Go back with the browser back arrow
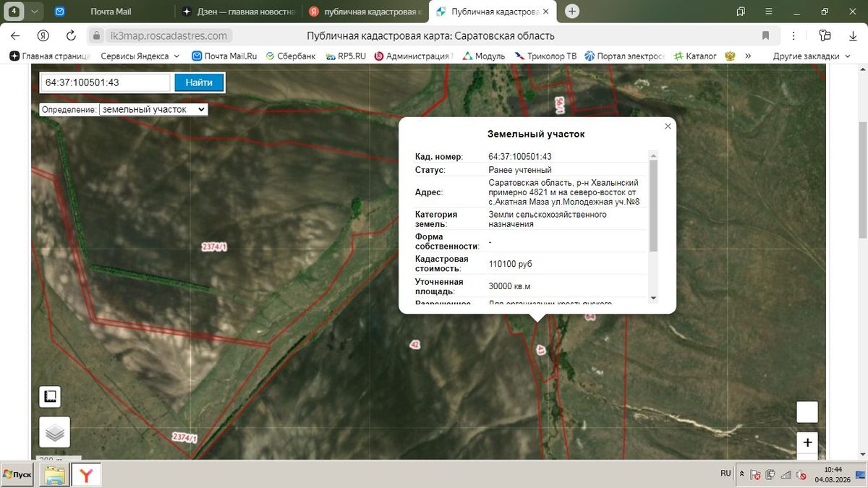Screen dimensions: 868x488 [x=15, y=35]
